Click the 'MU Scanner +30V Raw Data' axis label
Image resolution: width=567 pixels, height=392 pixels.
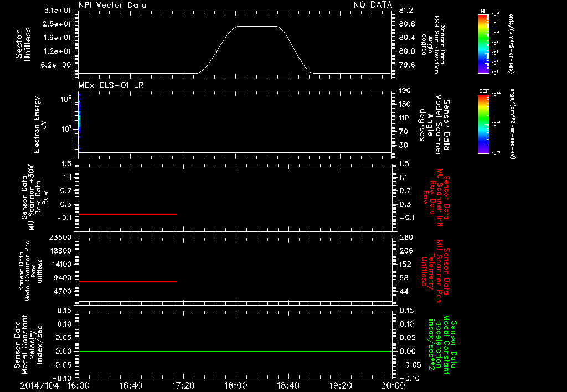coord(34,198)
